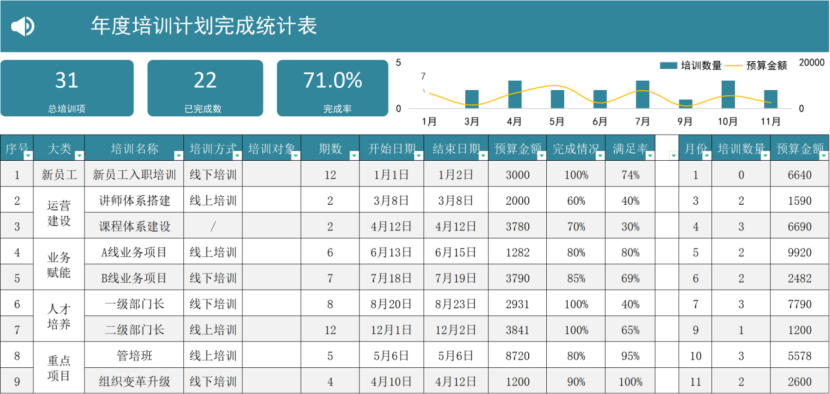This screenshot has width=830, height=394.
Task: Click the 培训数量 legend color swatch
Action: click(x=668, y=66)
